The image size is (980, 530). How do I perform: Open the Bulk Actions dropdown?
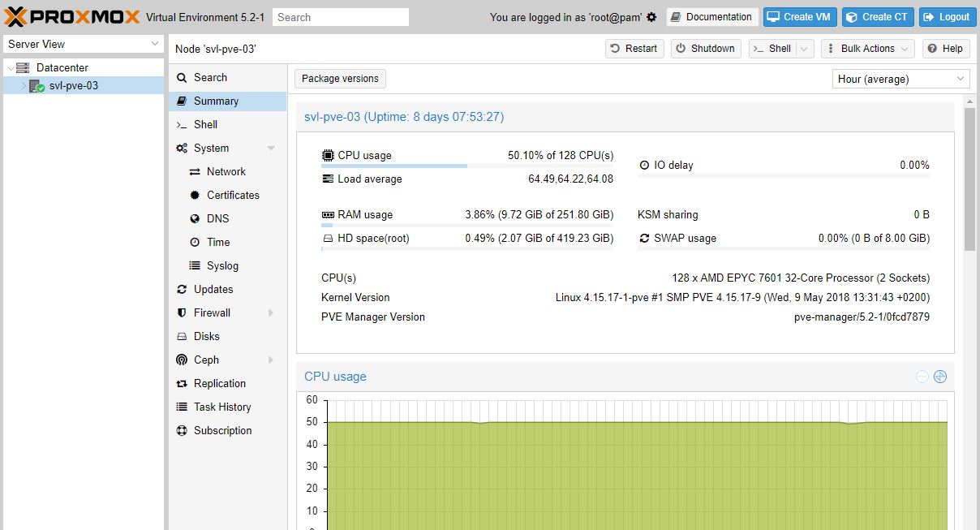tap(867, 49)
